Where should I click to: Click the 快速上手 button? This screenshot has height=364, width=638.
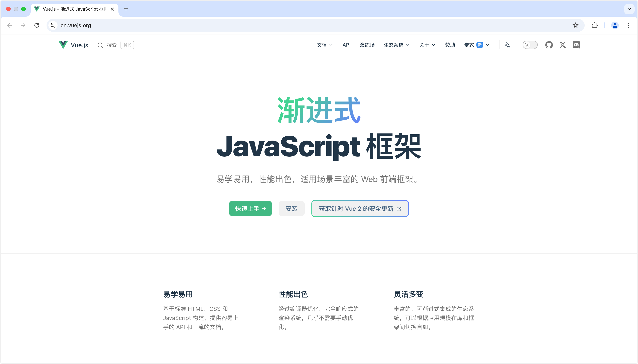pos(250,208)
